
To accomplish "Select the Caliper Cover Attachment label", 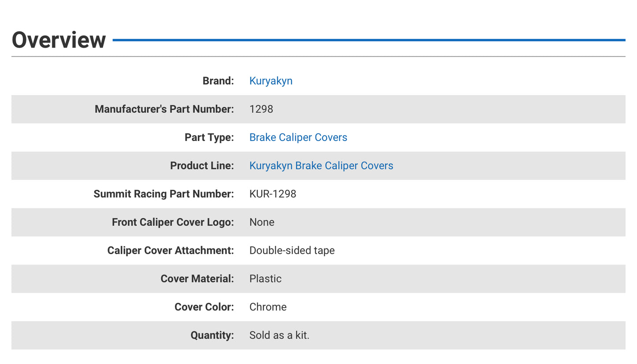I will point(170,250).
